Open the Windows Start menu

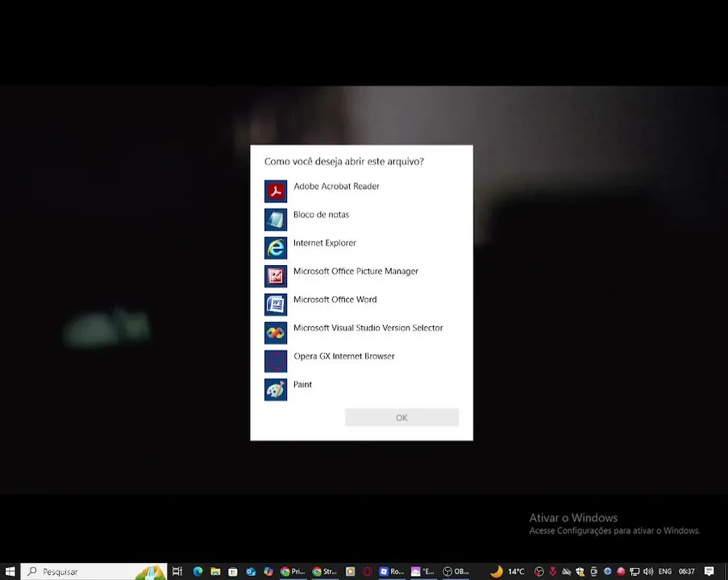pos(10,571)
